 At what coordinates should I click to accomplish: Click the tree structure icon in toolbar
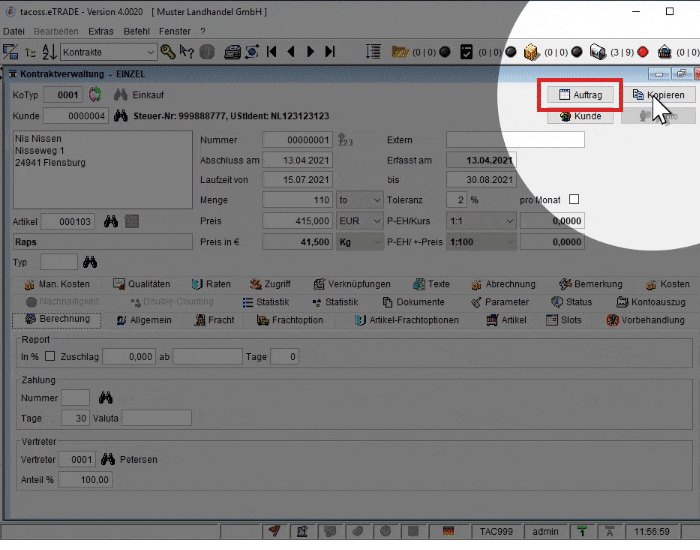pyautogui.click(x=30, y=52)
